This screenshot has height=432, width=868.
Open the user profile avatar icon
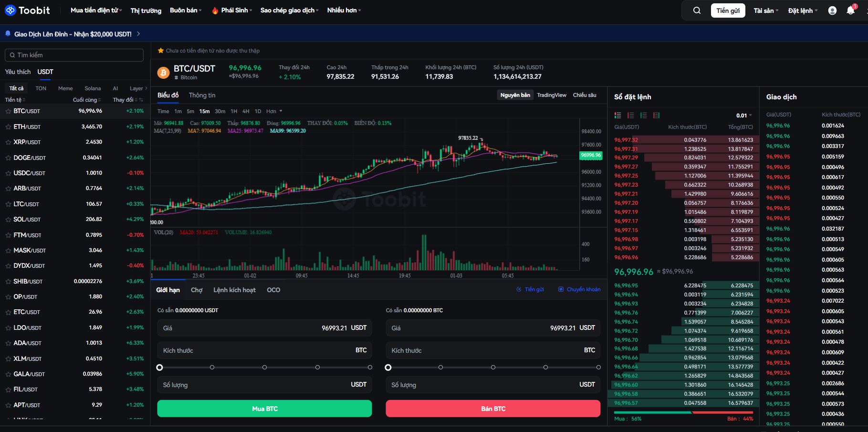point(832,11)
